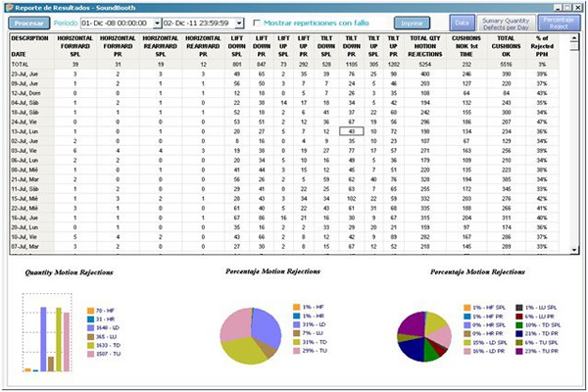Screen dimensions: 588x392
Task: Click the % of Rejected PPH column header
Action: click(568, 46)
